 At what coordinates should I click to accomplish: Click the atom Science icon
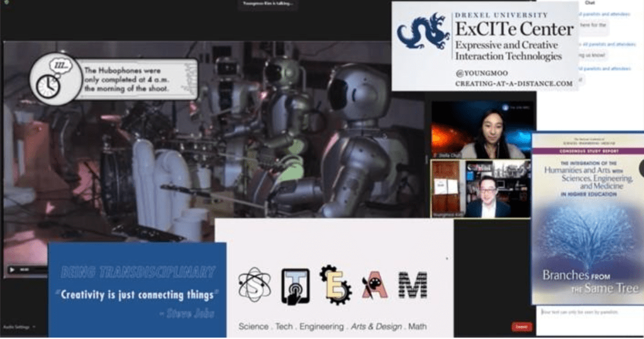click(255, 285)
